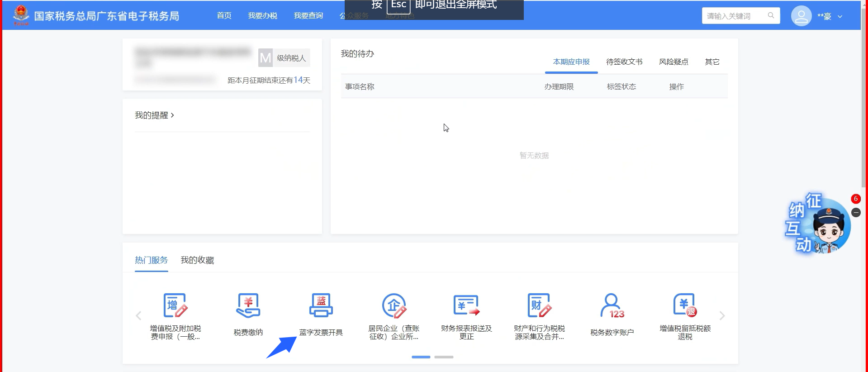Switch to the 待签收文书 tab
The width and height of the screenshot is (868, 372).
(x=624, y=62)
